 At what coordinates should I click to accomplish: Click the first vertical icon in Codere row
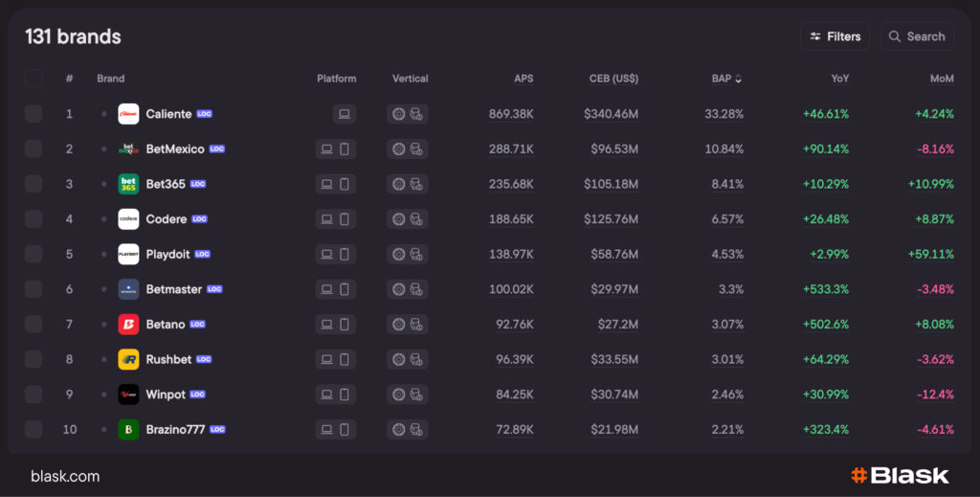click(399, 219)
